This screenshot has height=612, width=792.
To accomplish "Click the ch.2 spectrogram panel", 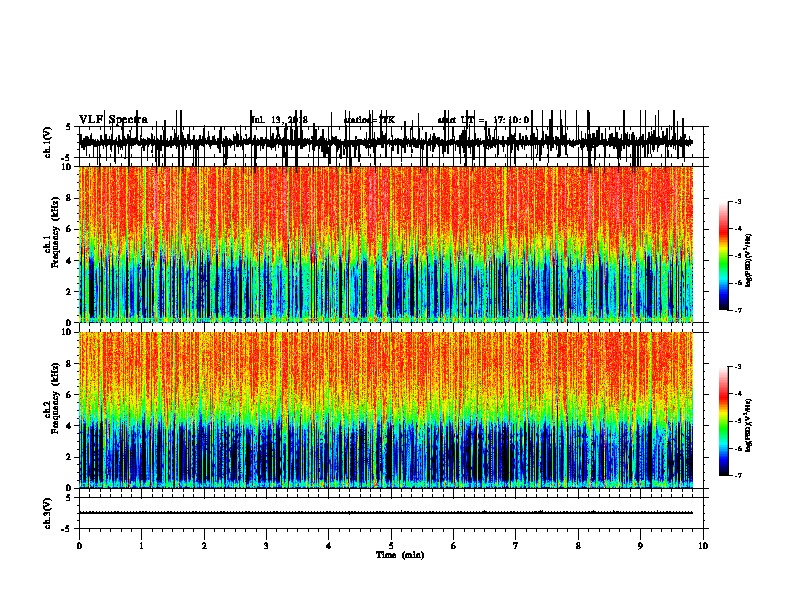I will (386, 410).
